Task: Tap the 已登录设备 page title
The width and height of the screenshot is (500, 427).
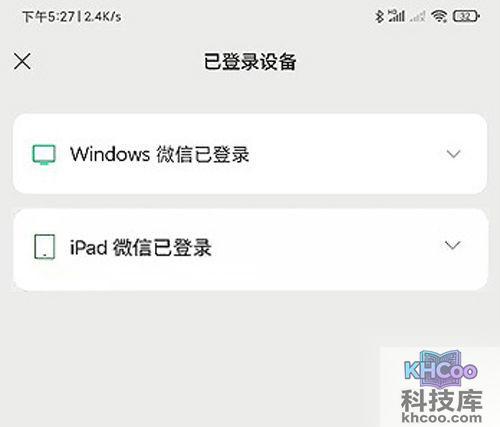Action: [250, 62]
